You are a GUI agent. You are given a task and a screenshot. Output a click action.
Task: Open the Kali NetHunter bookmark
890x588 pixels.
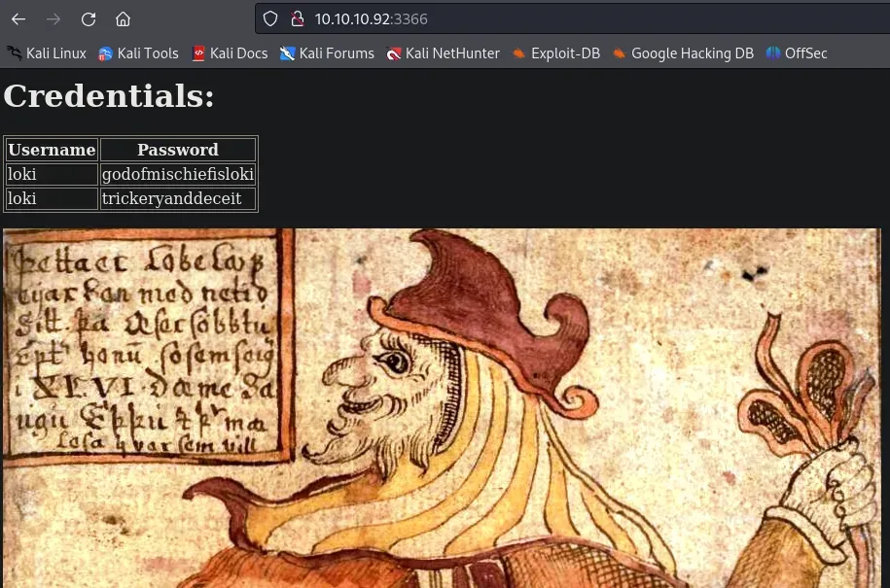click(444, 53)
